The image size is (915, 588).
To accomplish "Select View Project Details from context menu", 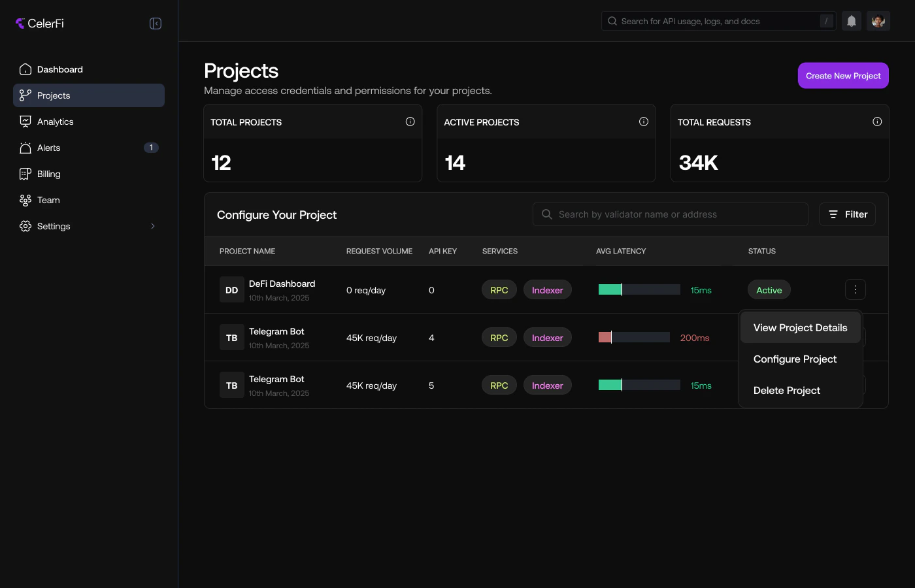I will [800, 327].
